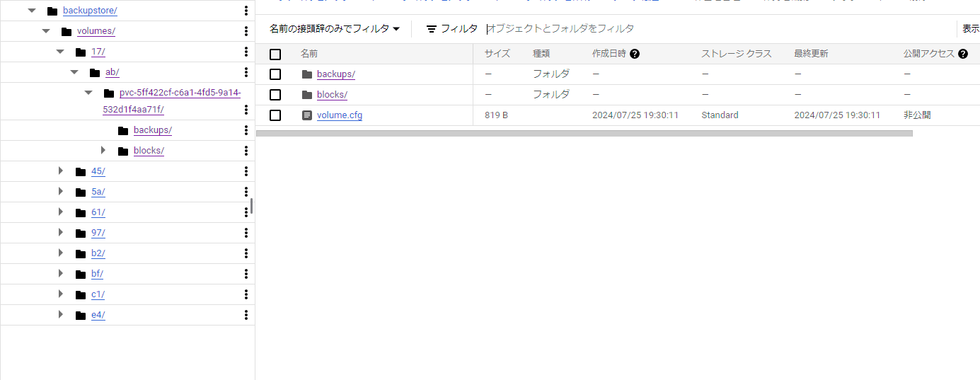Navigate to backupstore/ in the folder tree
Image resolution: width=980 pixels, height=380 pixels.
coord(90,11)
